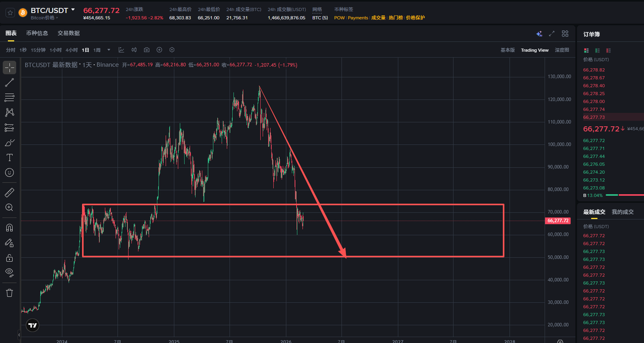Show both buy and sell order book
The image size is (644, 343).
pyautogui.click(x=586, y=50)
